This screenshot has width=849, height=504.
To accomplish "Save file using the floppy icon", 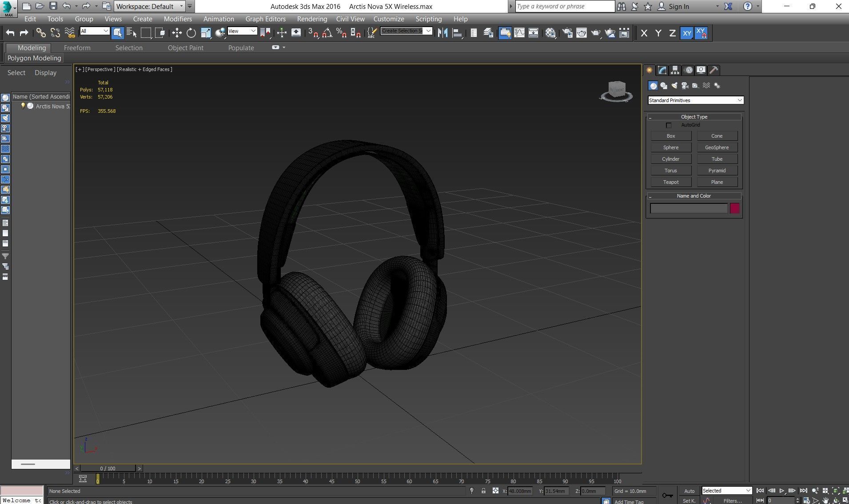I will click(53, 6).
